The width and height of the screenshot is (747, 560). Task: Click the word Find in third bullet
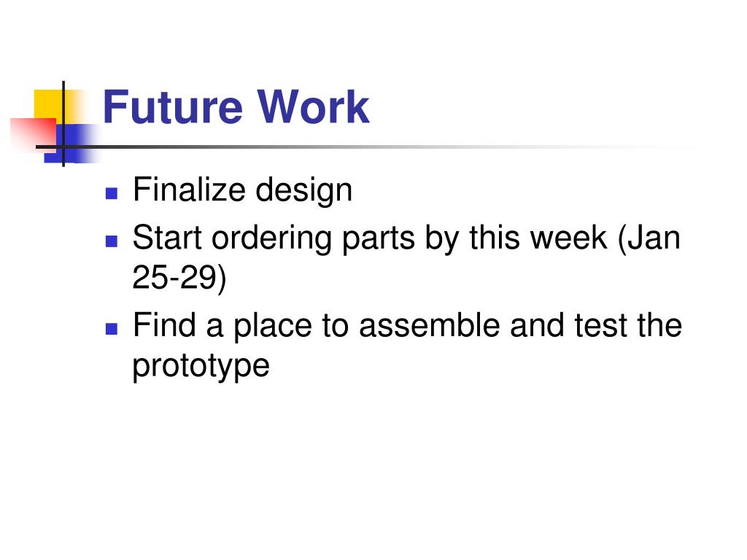click(x=164, y=324)
